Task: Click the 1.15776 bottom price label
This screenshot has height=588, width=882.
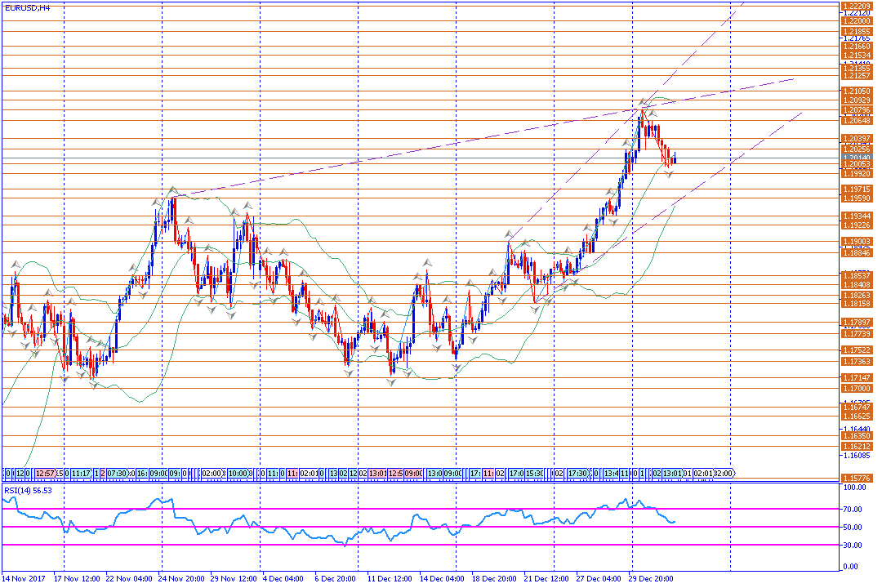Action: point(855,478)
